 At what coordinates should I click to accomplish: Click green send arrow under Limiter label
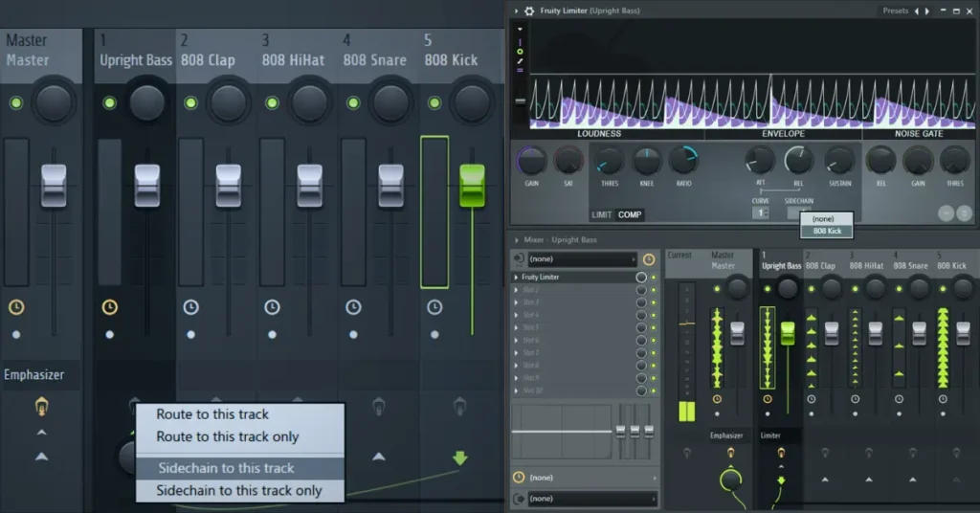(781, 480)
